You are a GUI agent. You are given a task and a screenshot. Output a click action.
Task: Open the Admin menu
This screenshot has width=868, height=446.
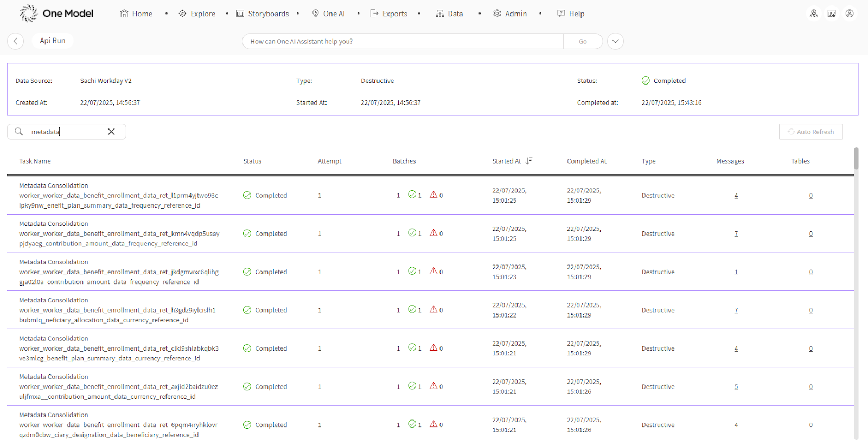pyautogui.click(x=510, y=14)
